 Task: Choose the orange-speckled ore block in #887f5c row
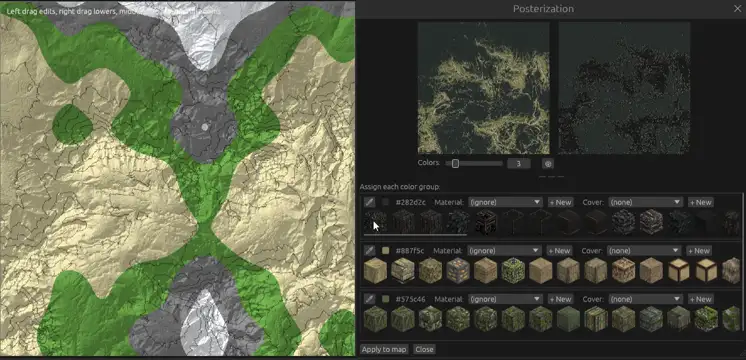click(x=458, y=270)
